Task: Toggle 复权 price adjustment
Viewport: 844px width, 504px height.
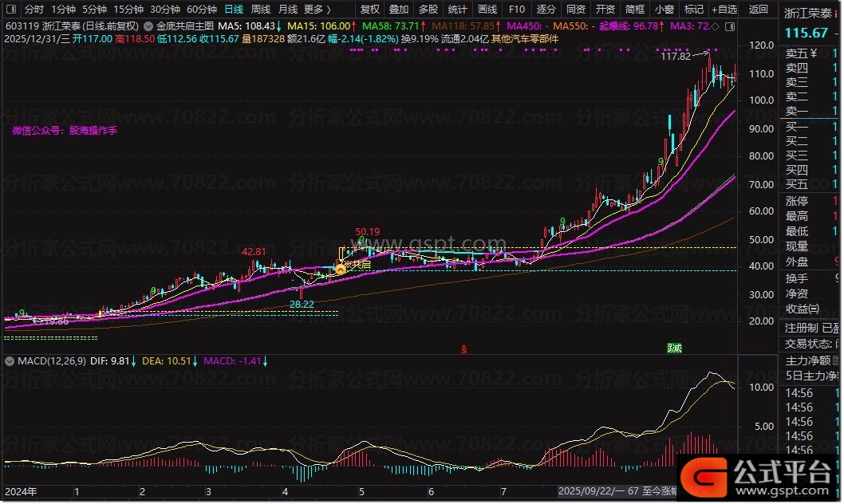Action: (x=370, y=10)
